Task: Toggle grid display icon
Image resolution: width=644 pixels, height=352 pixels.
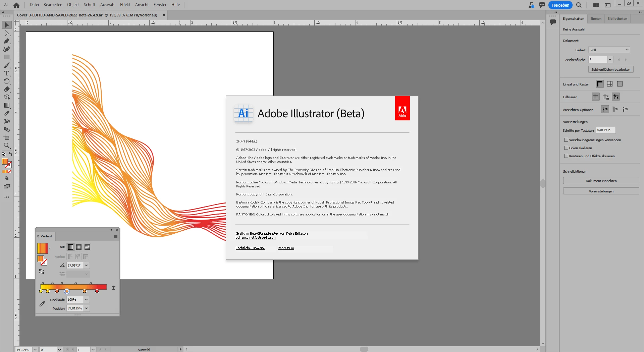Action: click(610, 84)
